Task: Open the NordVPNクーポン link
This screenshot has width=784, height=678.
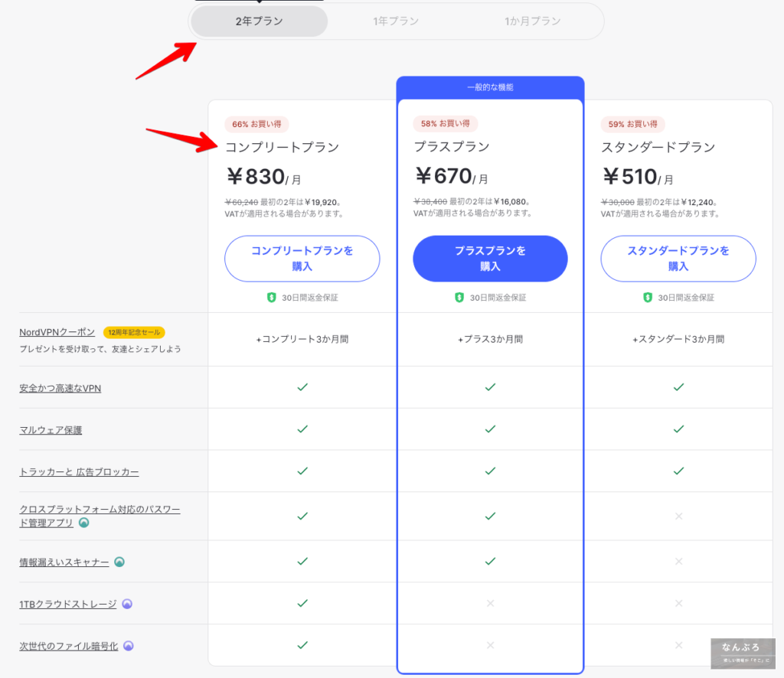Action: 57,332
